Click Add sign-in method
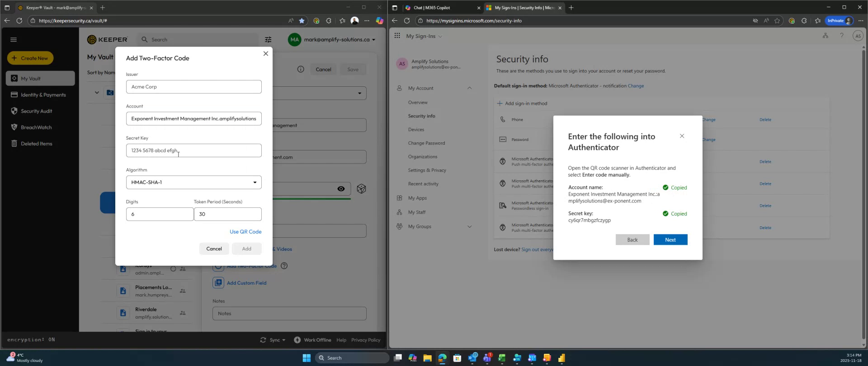Viewport: 868px width, 366px height. click(522, 103)
